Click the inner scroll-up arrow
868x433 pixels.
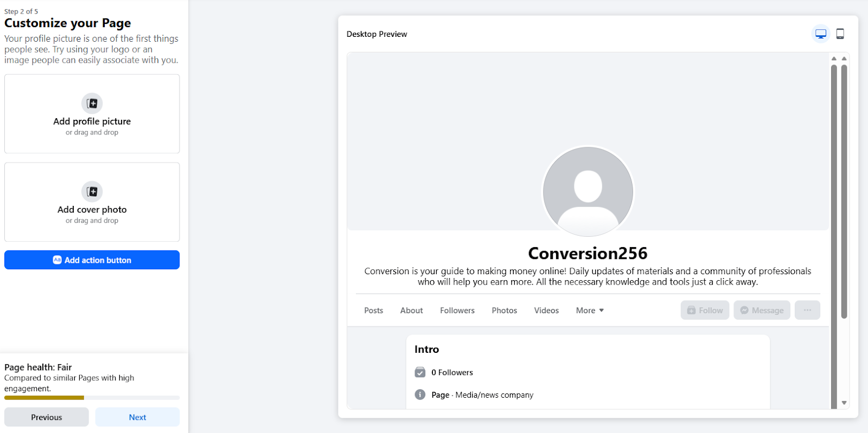pyautogui.click(x=834, y=59)
